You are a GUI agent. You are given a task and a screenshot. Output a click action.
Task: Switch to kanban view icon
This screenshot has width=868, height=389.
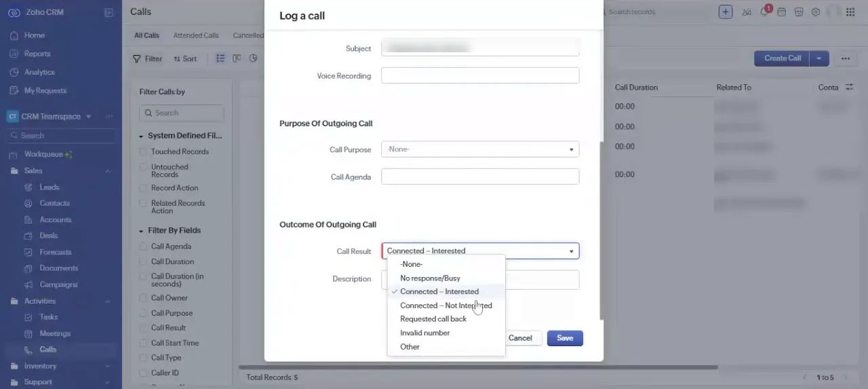click(237, 58)
